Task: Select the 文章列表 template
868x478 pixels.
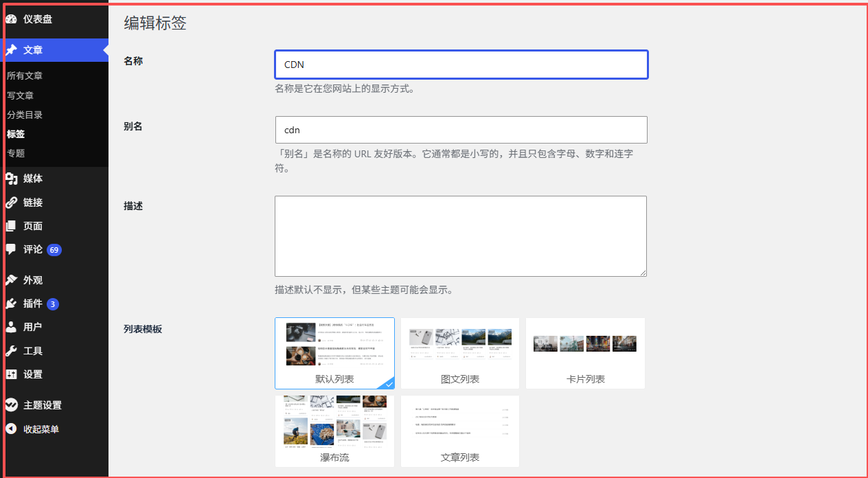Action: 460,431
